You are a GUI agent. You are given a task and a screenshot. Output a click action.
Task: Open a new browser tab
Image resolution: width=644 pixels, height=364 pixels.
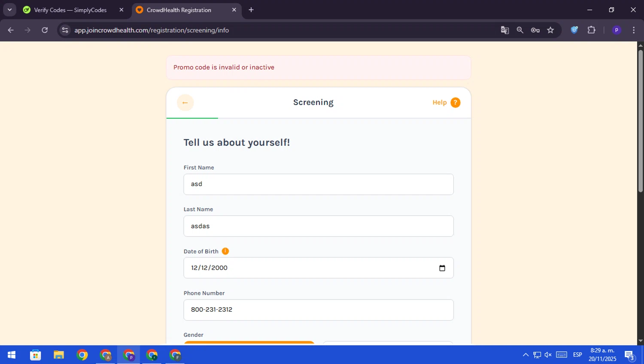tap(251, 10)
